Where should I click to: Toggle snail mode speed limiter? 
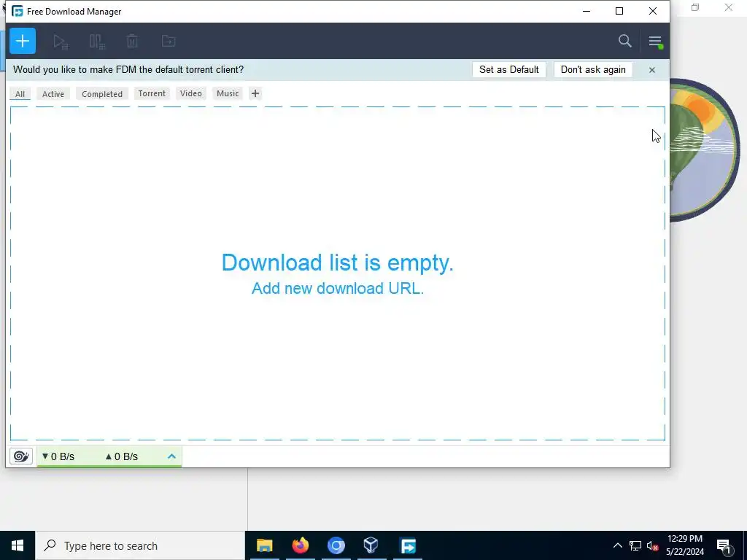(x=21, y=456)
